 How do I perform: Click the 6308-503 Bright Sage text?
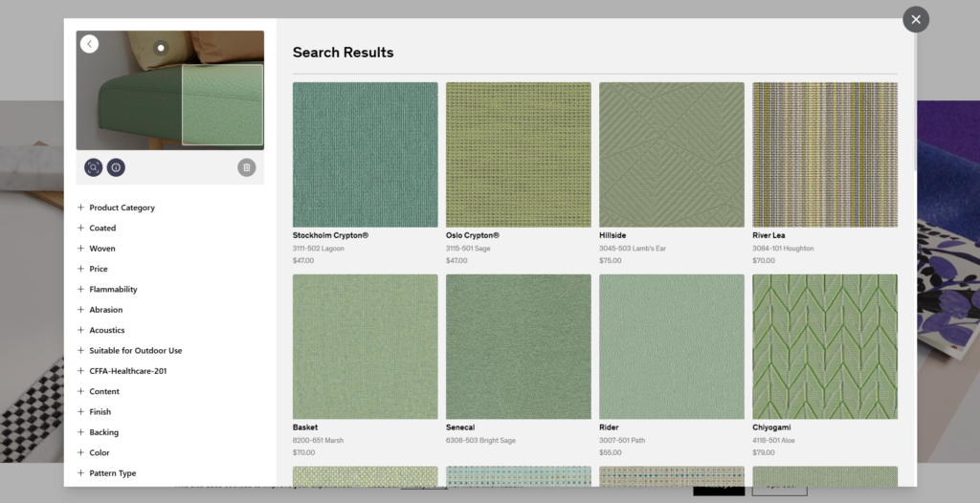tap(480, 441)
